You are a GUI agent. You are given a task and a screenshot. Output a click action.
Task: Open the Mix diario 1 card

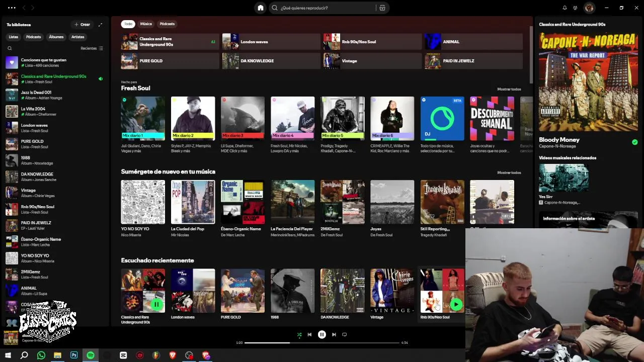[143, 125]
